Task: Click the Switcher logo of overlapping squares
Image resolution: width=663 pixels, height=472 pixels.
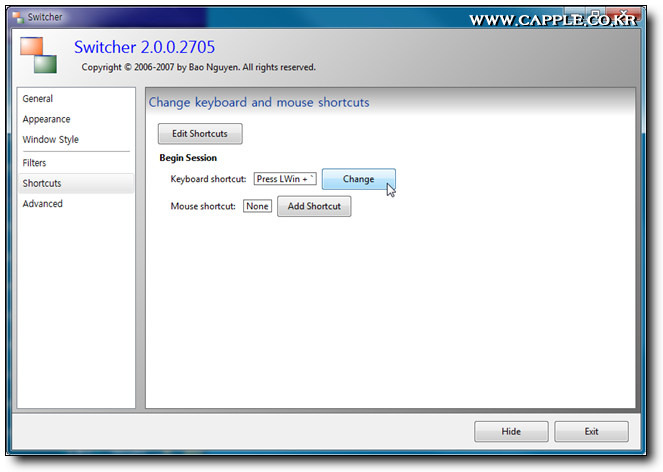Action: tap(38, 55)
